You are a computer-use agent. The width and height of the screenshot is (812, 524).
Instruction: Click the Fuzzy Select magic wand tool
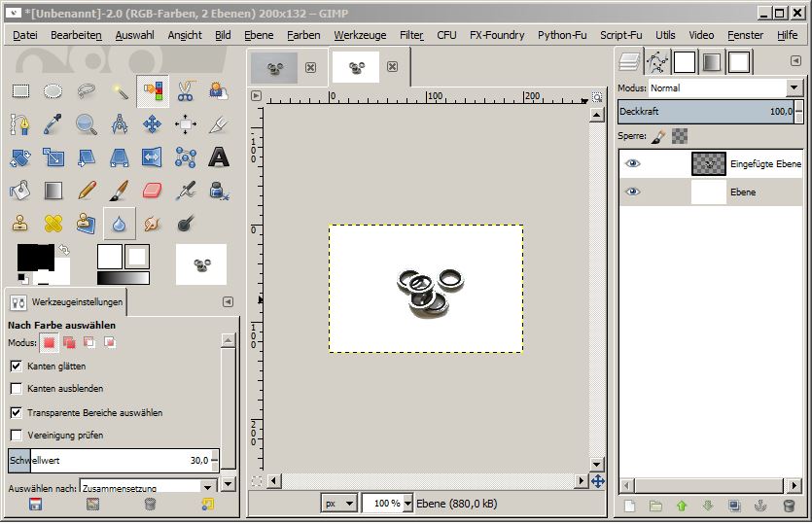click(x=120, y=91)
